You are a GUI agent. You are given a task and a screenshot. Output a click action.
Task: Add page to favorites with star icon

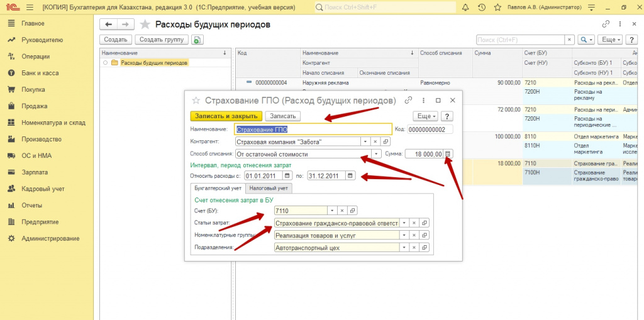(x=145, y=24)
